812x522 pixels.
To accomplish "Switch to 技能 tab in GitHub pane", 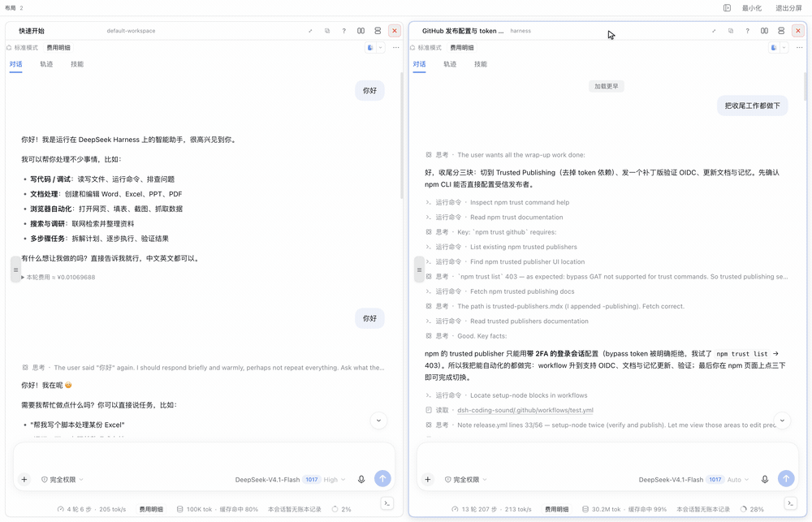I will tap(481, 64).
